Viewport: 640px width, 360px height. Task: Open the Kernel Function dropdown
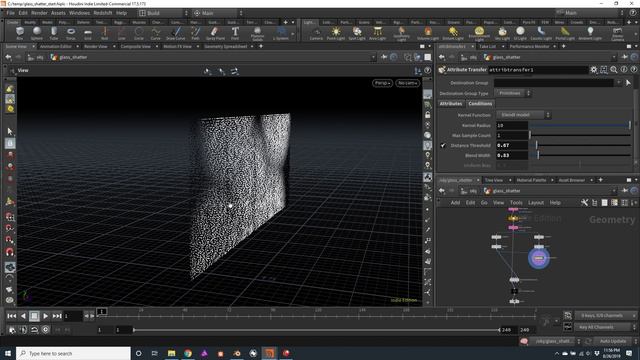pos(523,115)
